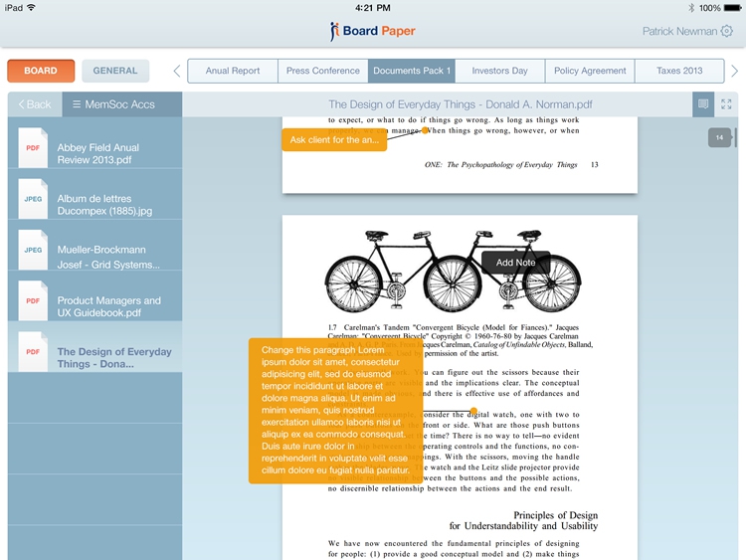This screenshot has width=746, height=560.
Task: Tap the Wi-Fi status icon
Action: click(x=31, y=7)
